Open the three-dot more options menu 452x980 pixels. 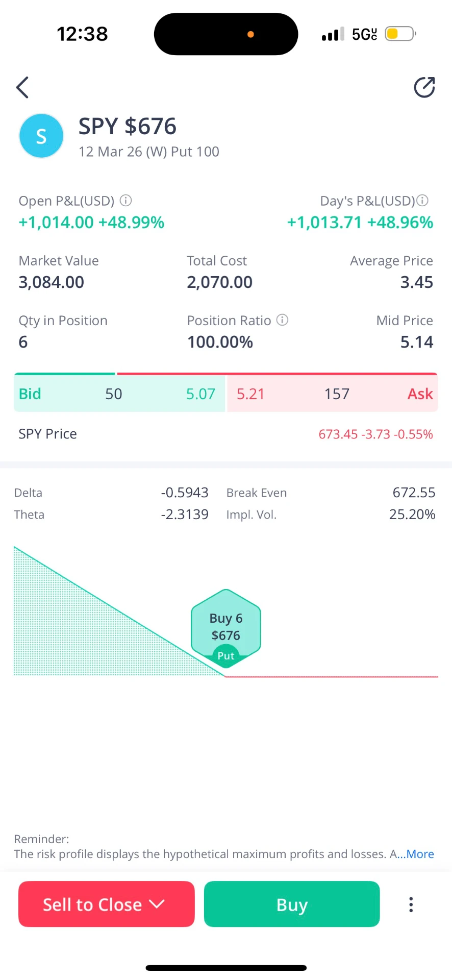(411, 904)
